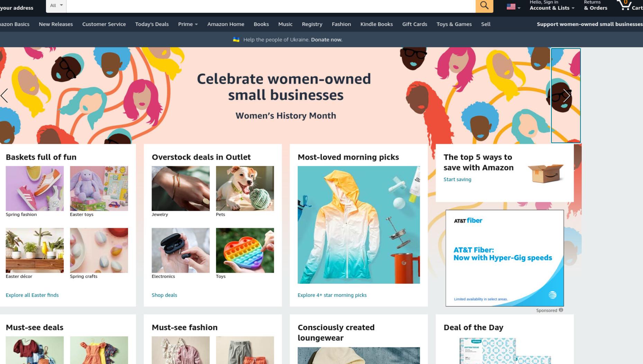The height and width of the screenshot is (364, 643).
Task: Click the Donate now link
Action: pos(327,40)
